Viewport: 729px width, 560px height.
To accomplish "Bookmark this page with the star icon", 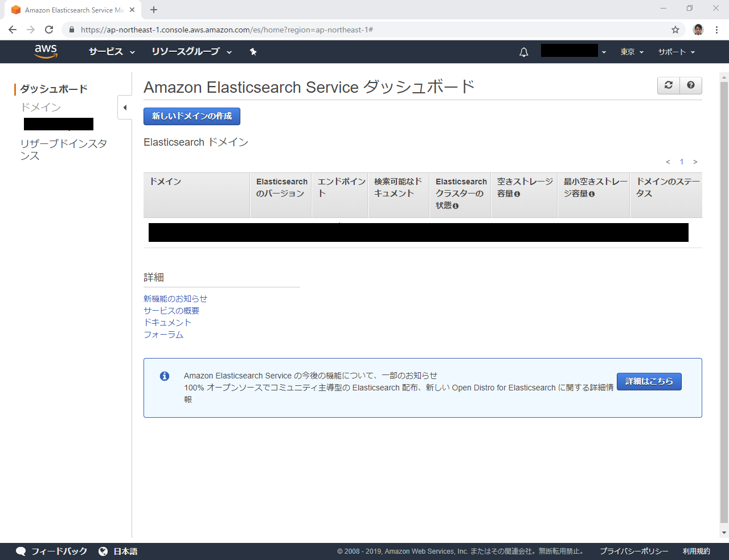I will (x=675, y=30).
